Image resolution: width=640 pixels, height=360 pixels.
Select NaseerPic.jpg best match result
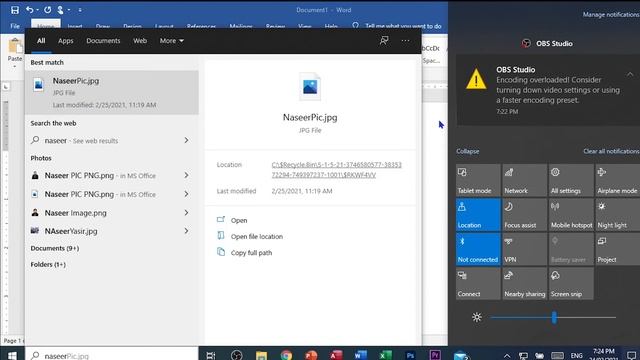point(112,92)
